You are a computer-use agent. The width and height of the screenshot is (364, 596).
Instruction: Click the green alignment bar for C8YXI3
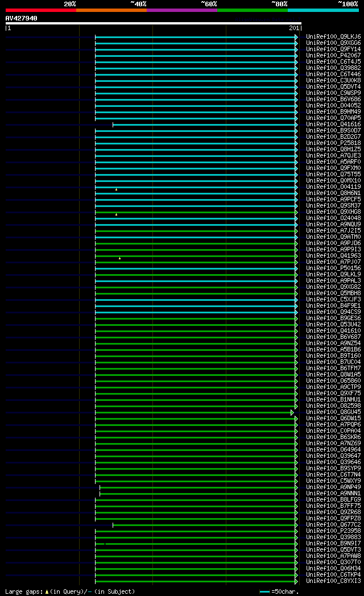[195, 581]
